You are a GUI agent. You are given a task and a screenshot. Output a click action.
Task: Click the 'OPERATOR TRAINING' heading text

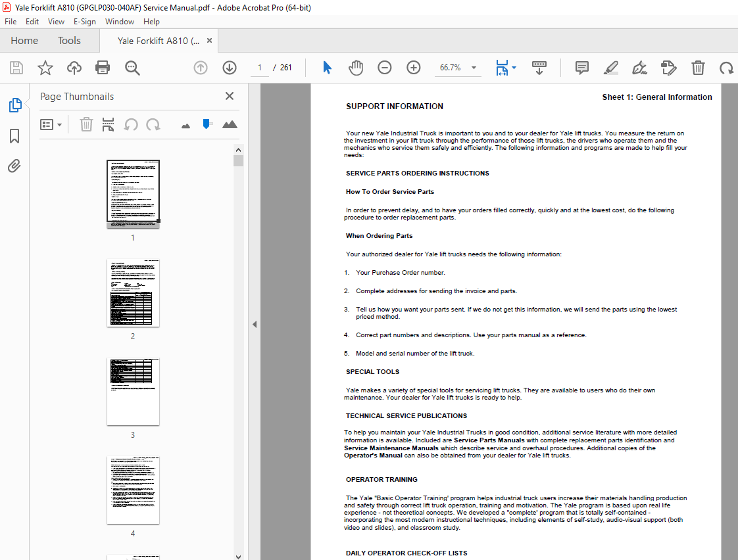pyautogui.click(x=381, y=480)
